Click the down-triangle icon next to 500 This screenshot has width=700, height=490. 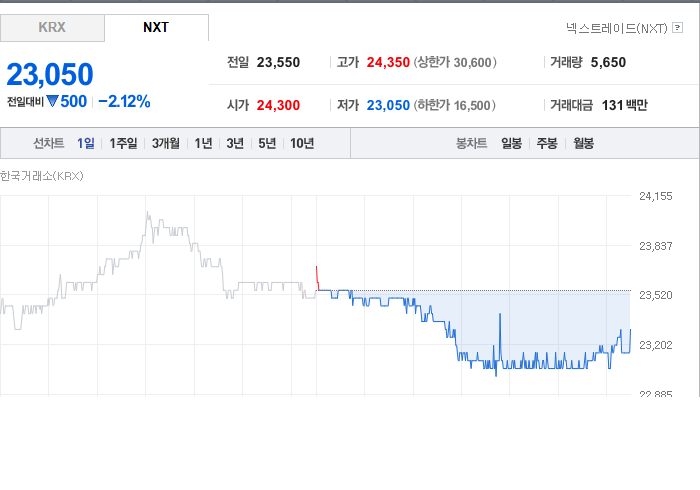pos(52,102)
